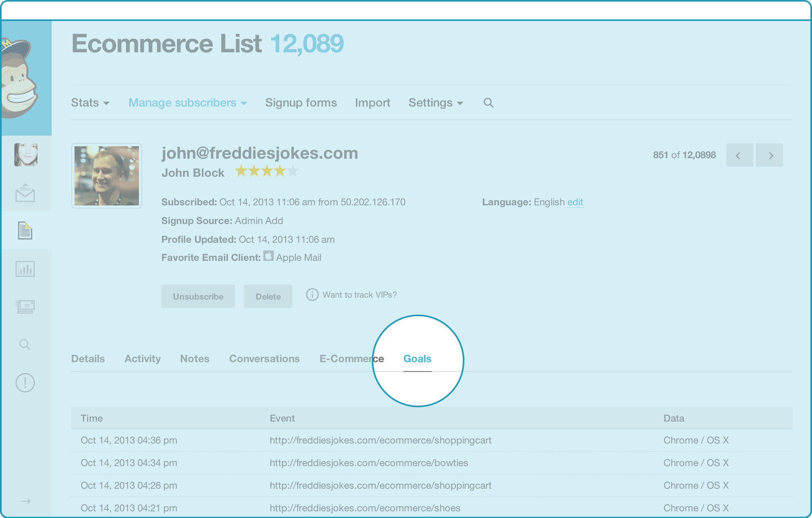The height and width of the screenshot is (518, 812).
Task: Click the info icon near track VIPs
Action: coord(312,294)
